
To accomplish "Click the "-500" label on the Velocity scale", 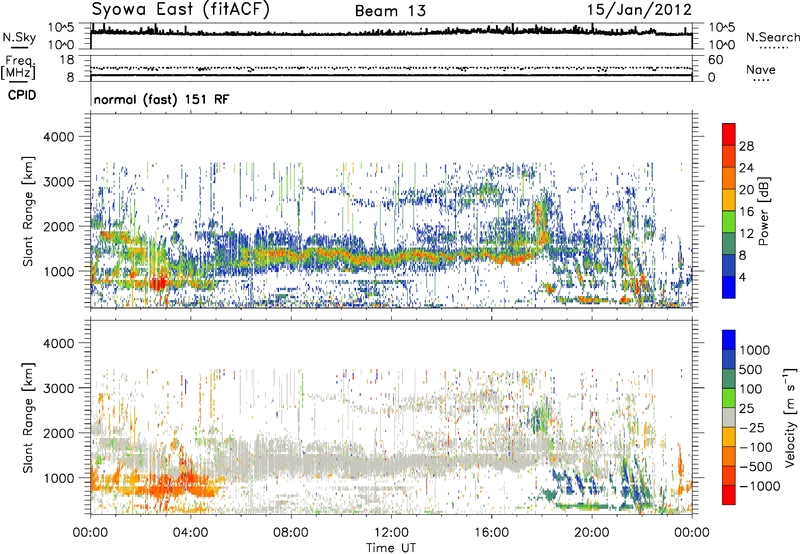I will click(x=755, y=466).
